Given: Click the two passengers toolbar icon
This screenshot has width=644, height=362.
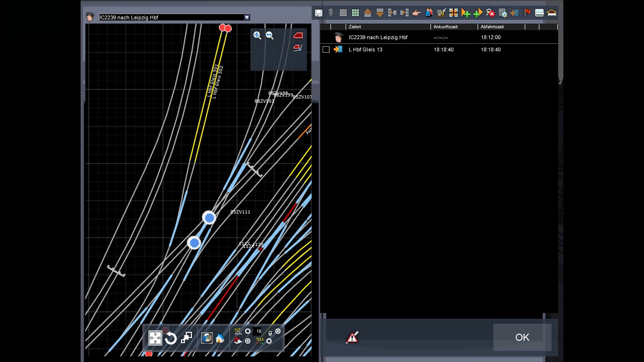Looking at the screenshot, I should point(429,13).
